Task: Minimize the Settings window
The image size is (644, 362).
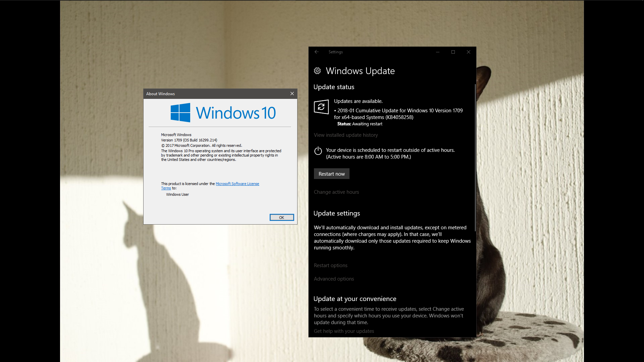Action: tap(437, 52)
